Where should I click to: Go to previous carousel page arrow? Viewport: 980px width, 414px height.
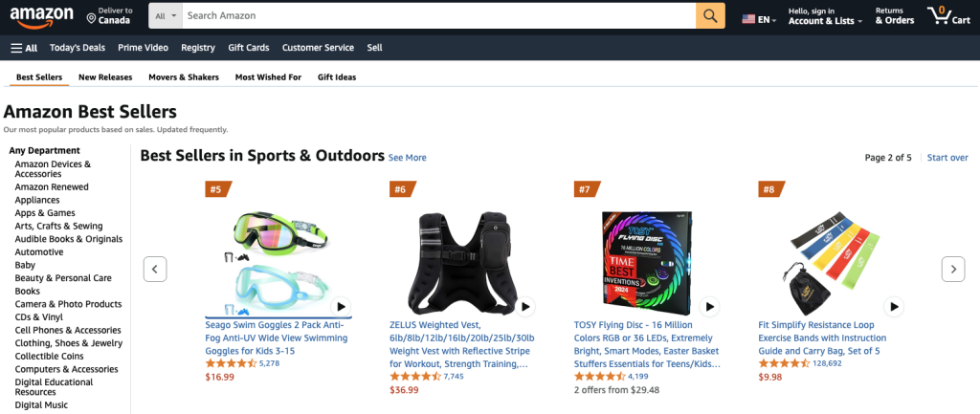[155, 269]
